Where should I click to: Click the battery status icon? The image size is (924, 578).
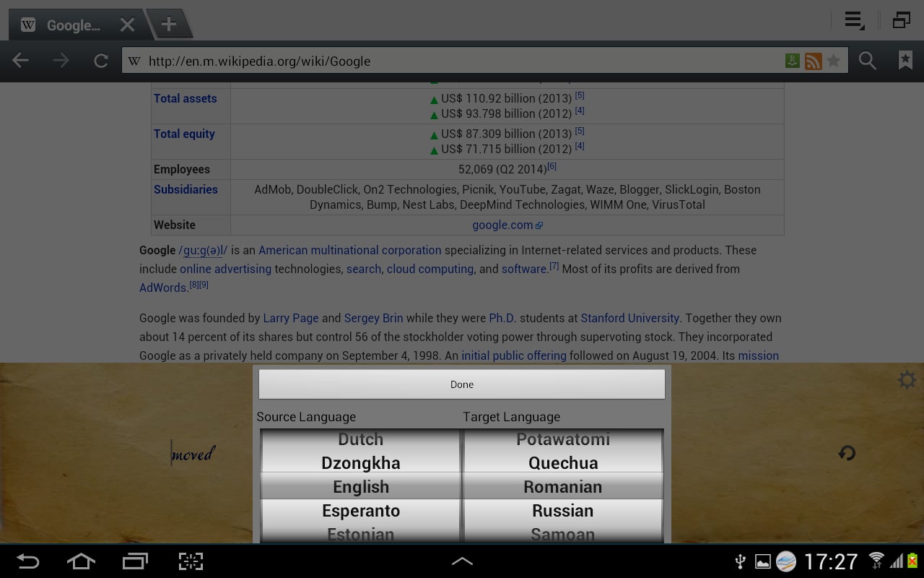pos(912,561)
